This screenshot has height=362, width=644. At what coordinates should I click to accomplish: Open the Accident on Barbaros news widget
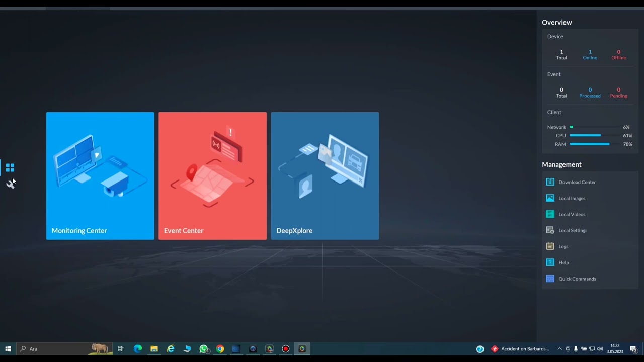(520, 349)
